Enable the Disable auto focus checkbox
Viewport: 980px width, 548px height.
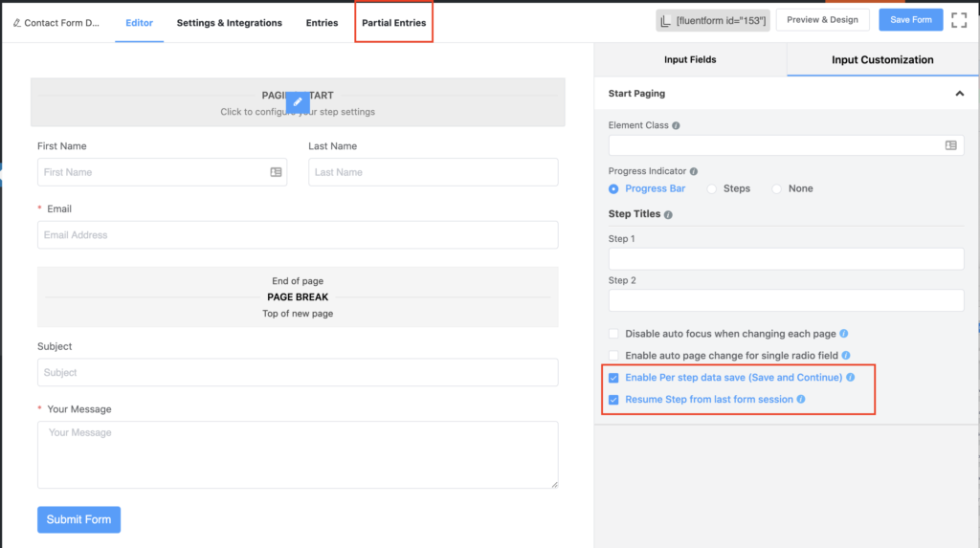point(613,334)
